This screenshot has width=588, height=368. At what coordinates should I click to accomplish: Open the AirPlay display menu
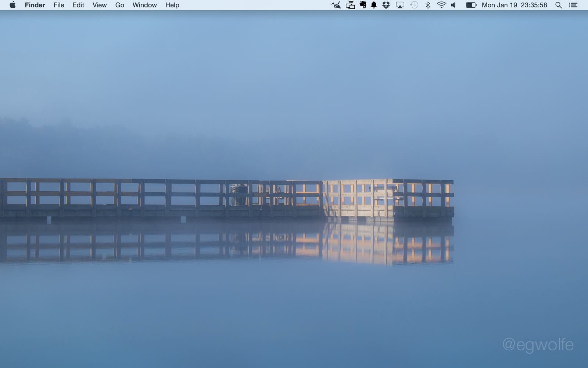coord(400,5)
